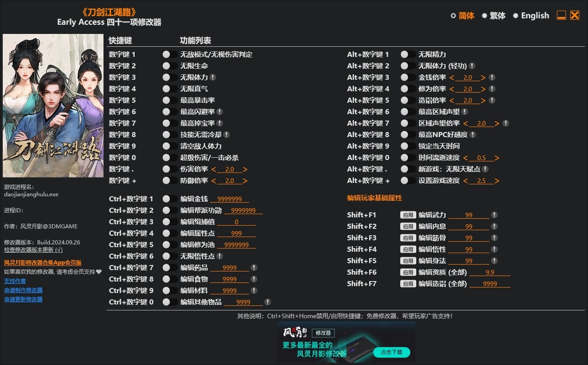Click 点击下载 on the ad banner
Screen dimensions: 588x365
tap(391, 352)
